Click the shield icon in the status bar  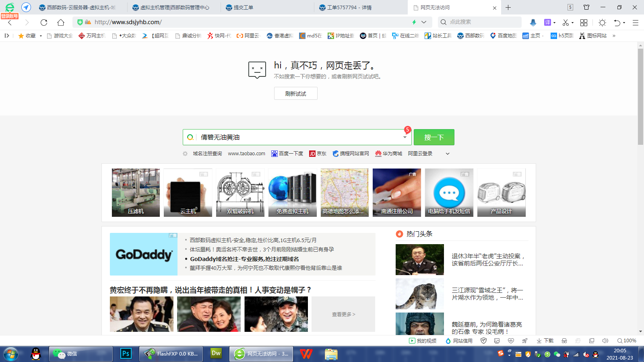point(484,341)
